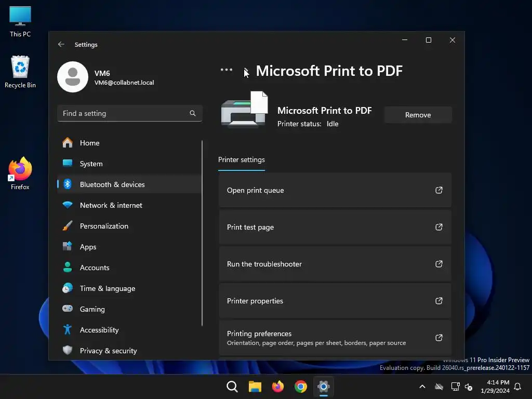Open Firefox from the taskbar

pyautogui.click(x=278, y=387)
